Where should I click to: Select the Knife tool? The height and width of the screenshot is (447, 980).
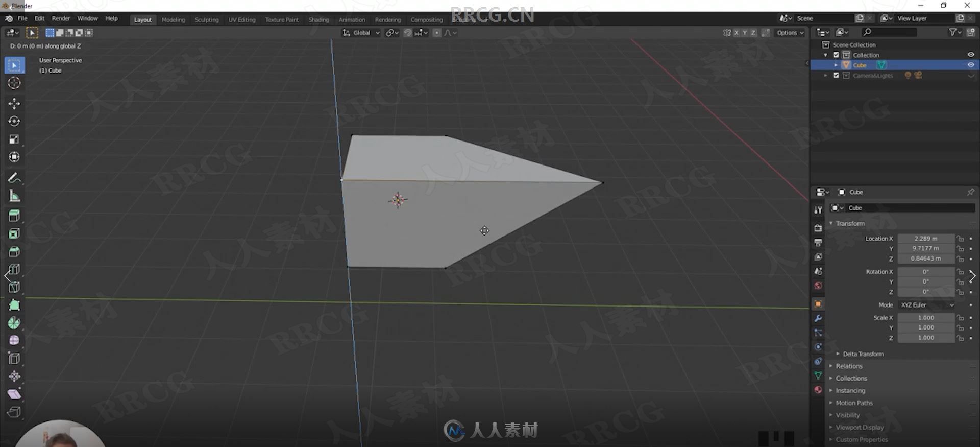(x=14, y=288)
